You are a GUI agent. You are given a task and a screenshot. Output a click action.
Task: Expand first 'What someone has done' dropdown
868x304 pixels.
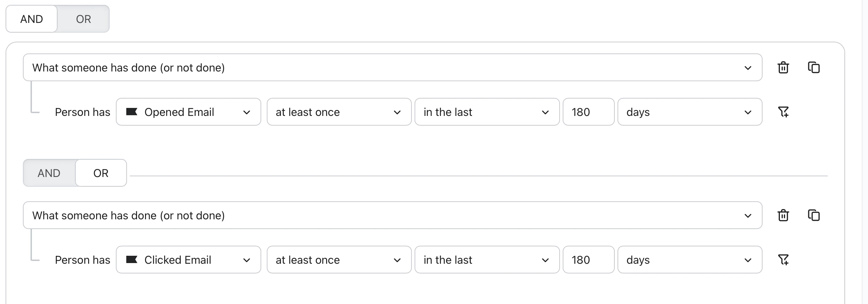click(392, 68)
